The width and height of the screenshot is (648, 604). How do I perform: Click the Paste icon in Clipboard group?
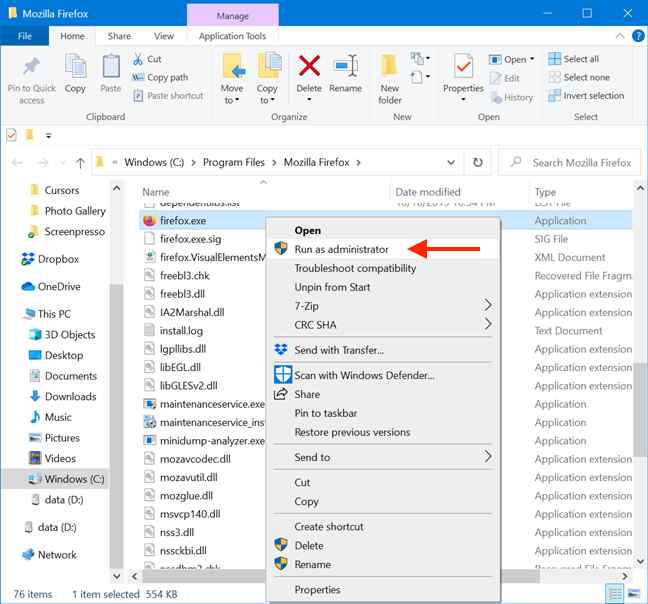point(111,68)
